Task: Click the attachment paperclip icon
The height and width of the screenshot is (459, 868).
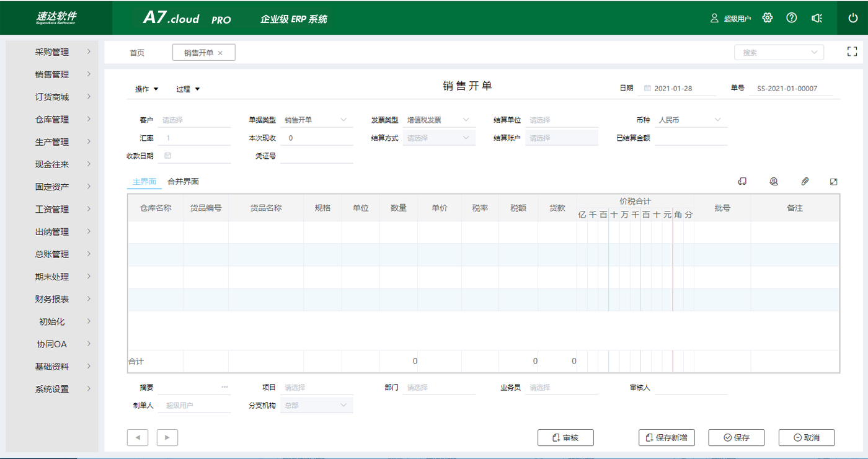Action: (x=805, y=182)
